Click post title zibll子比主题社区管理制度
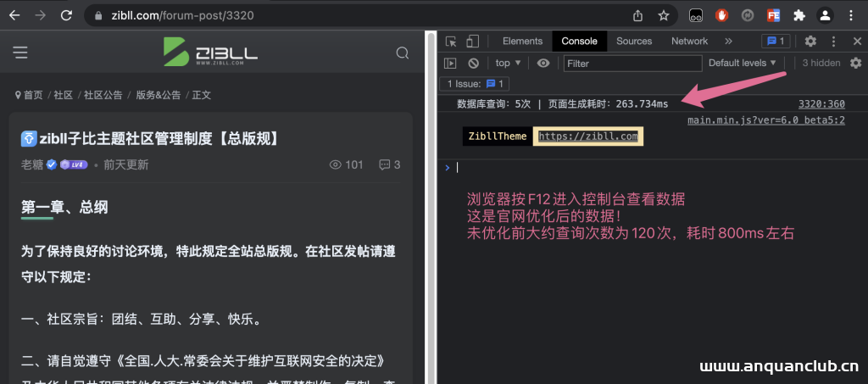This screenshot has width=868, height=384. pos(157,138)
